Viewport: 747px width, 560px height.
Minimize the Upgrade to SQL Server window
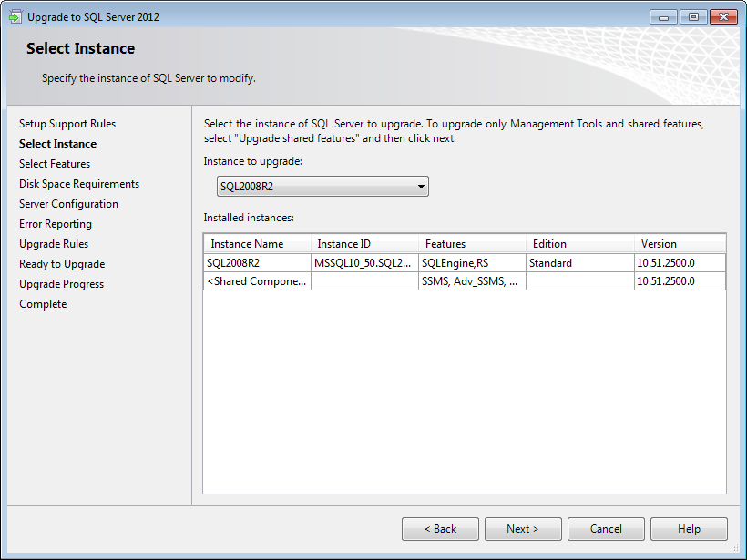pyautogui.click(x=663, y=17)
